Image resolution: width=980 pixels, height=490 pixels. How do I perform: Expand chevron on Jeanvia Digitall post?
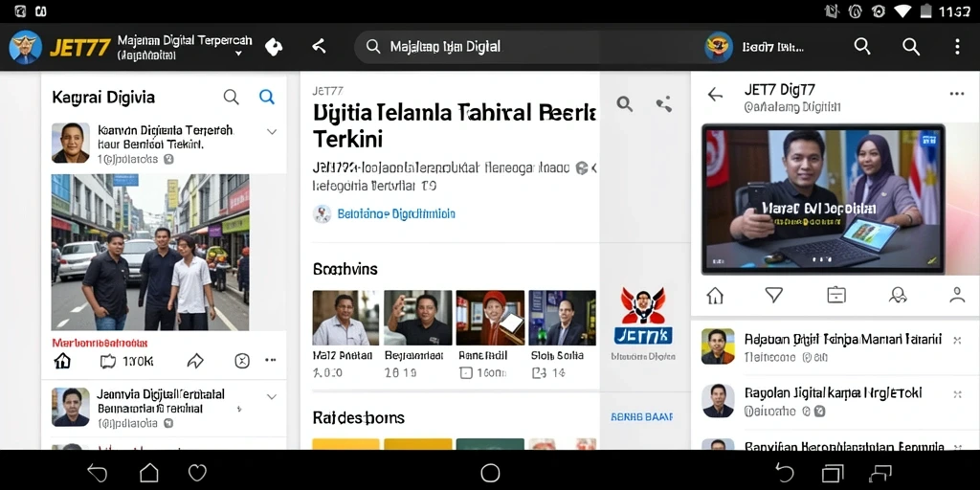(271, 397)
